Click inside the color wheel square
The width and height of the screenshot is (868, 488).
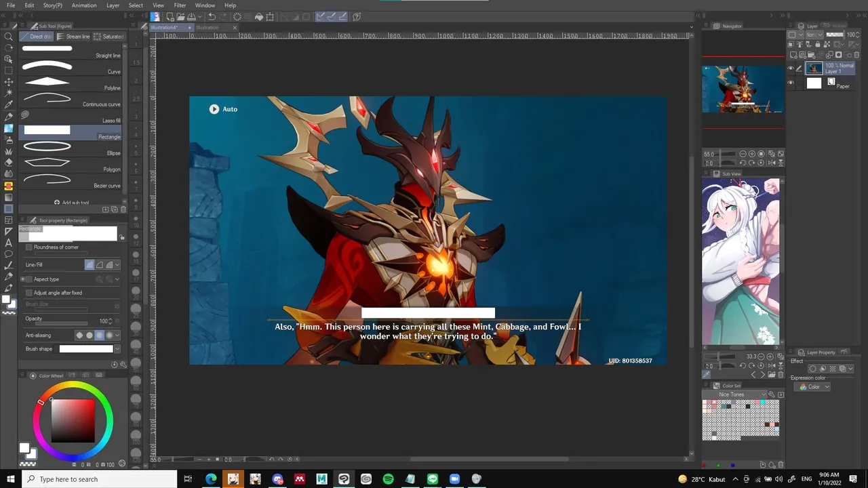coord(73,420)
